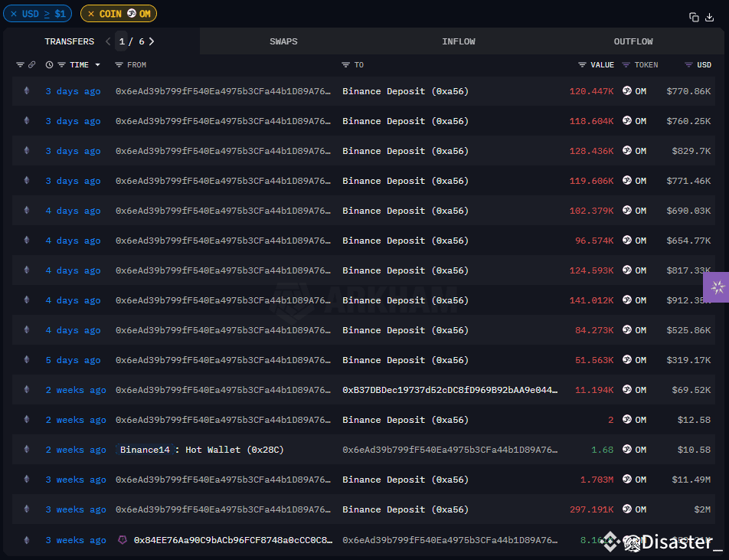Click recipient address in the 1.68 OM row
The width and height of the screenshot is (729, 560).
(450, 450)
